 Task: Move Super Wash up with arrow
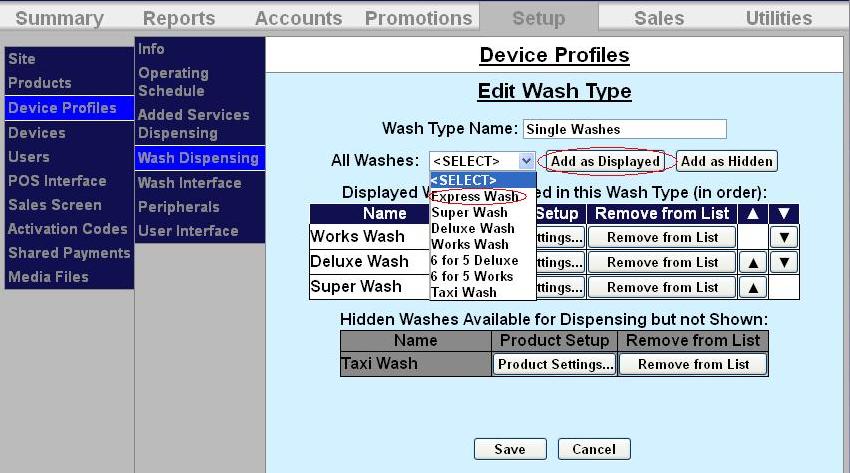tap(751, 287)
